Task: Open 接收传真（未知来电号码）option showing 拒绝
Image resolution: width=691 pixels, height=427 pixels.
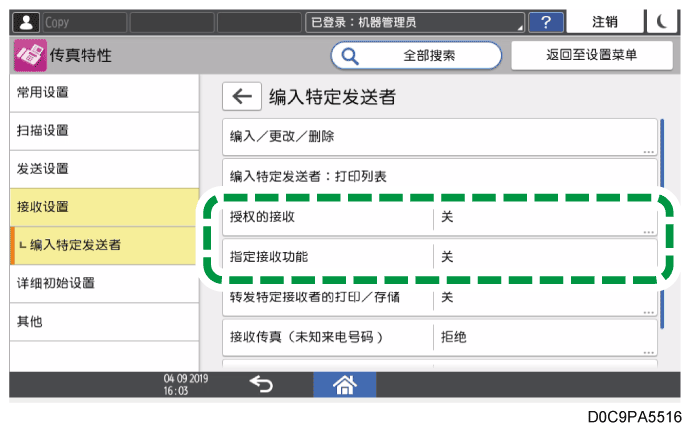Action: [545, 337]
